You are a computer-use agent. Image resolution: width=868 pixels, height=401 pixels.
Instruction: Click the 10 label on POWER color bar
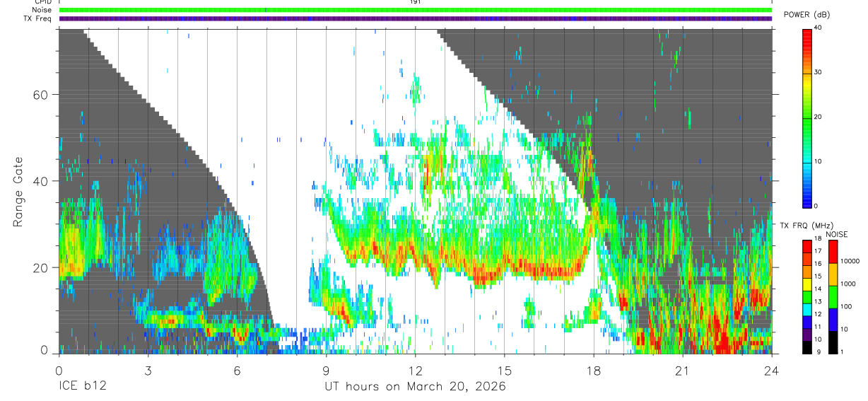click(819, 161)
